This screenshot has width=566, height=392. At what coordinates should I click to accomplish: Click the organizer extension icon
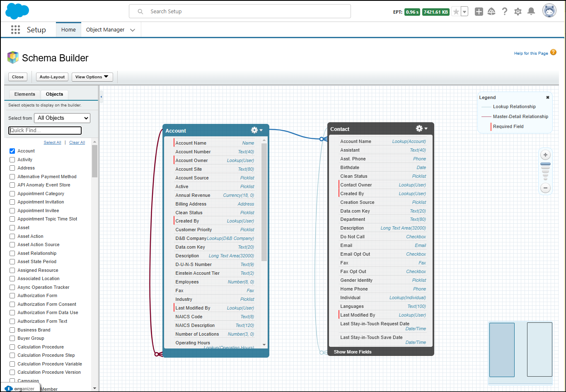click(21, 389)
